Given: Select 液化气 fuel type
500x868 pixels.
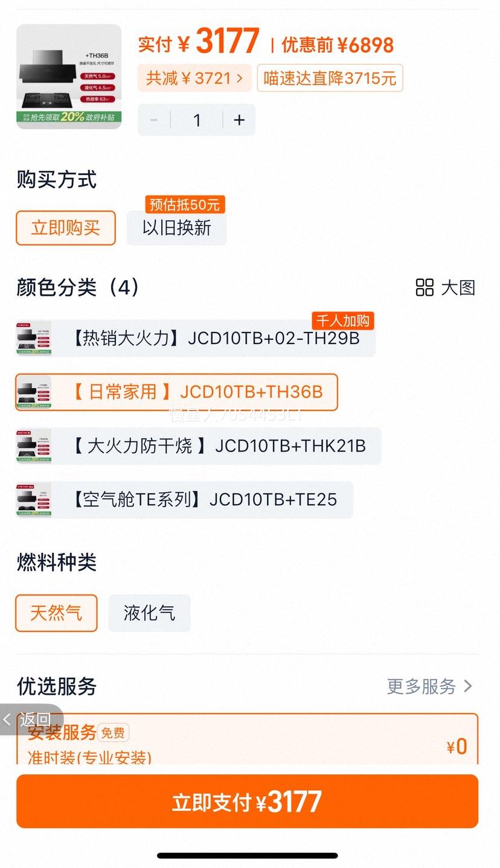Looking at the screenshot, I should [149, 613].
